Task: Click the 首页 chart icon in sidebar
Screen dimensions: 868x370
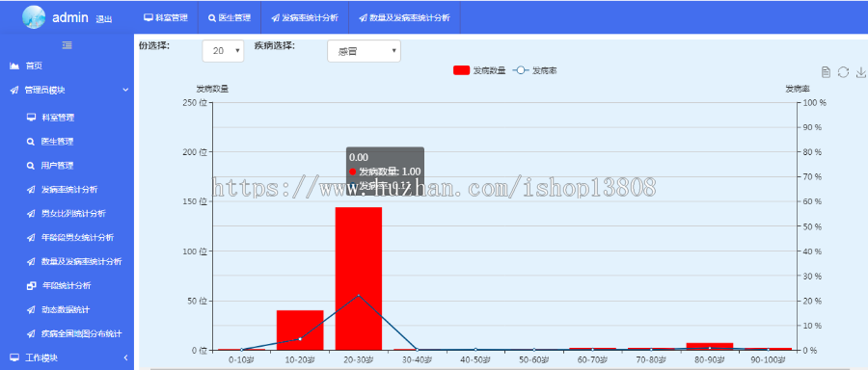Action: pos(14,66)
